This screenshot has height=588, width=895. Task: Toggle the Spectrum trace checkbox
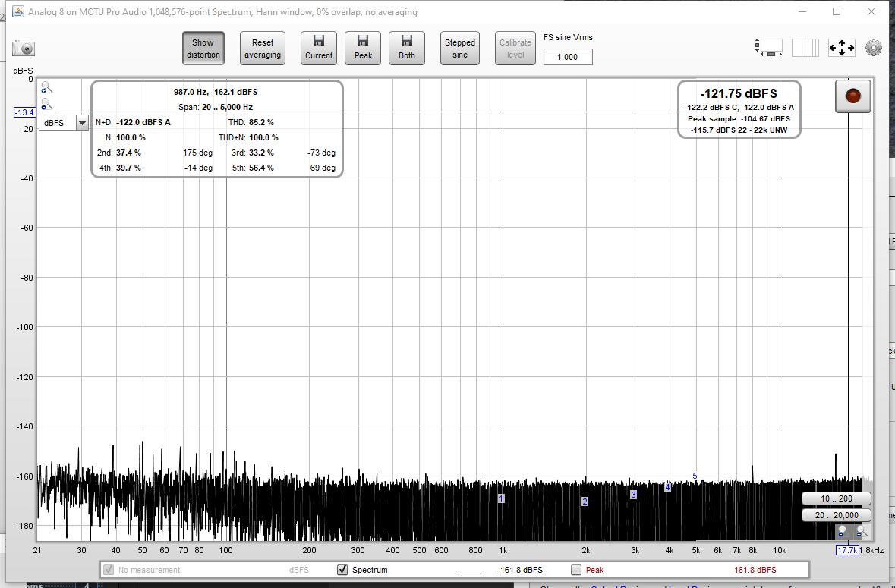pos(342,570)
